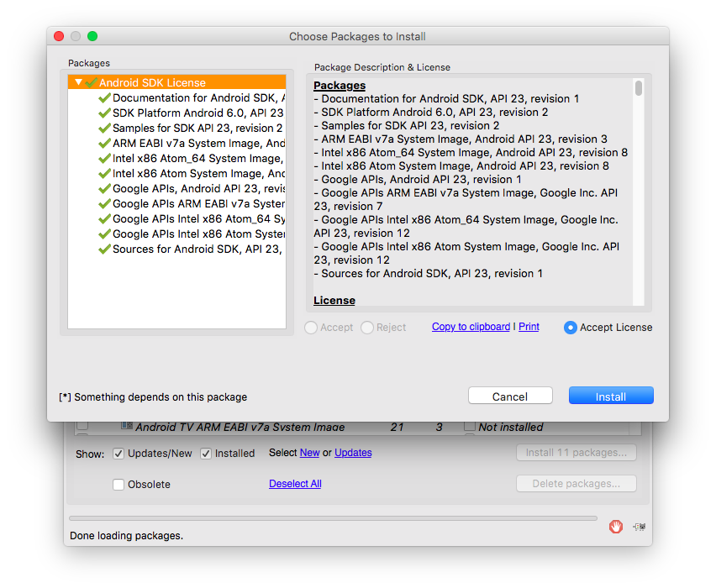Click the red stop hand icon

point(616,527)
